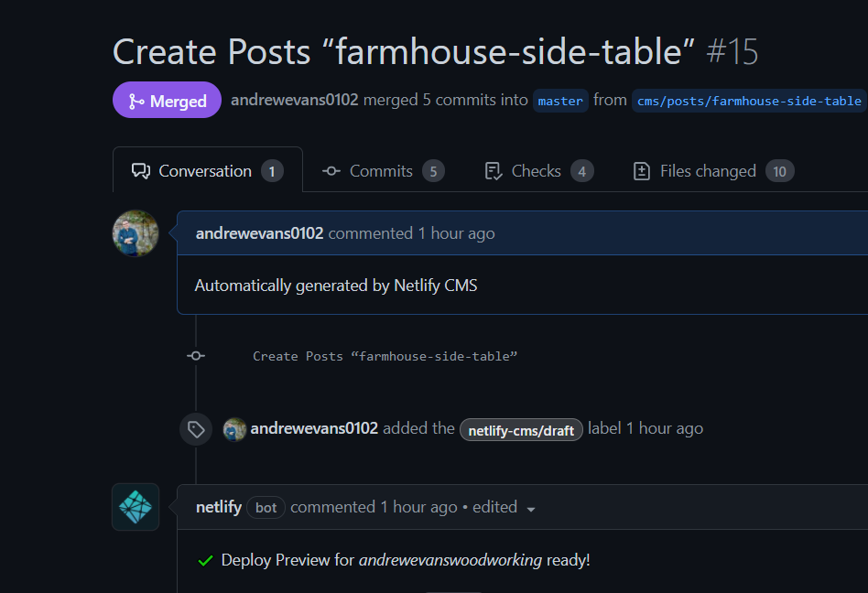Click the bot badge next to netlify
Screen dimensions: 868x593
click(x=265, y=508)
